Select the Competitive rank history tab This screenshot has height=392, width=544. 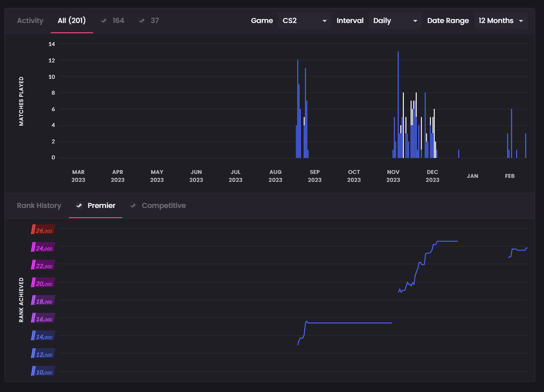coord(158,205)
